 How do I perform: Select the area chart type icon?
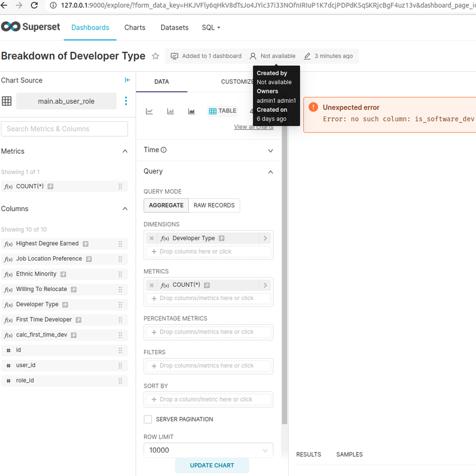(x=191, y=111)
